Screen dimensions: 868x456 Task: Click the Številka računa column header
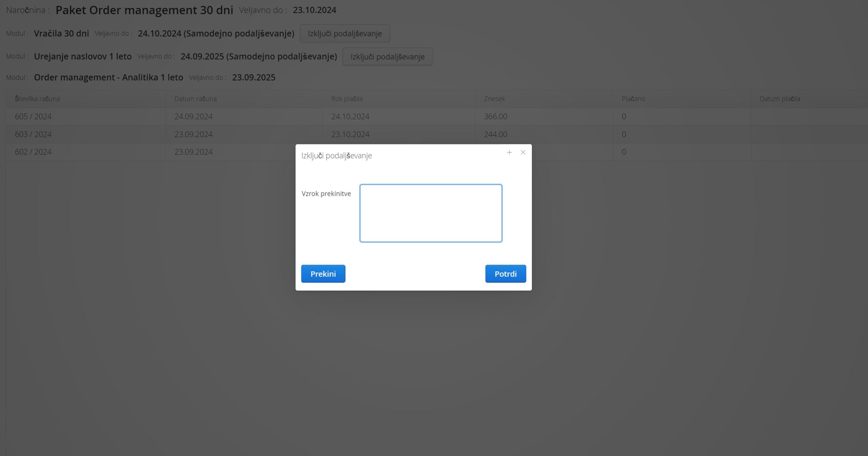click(37, 99)
